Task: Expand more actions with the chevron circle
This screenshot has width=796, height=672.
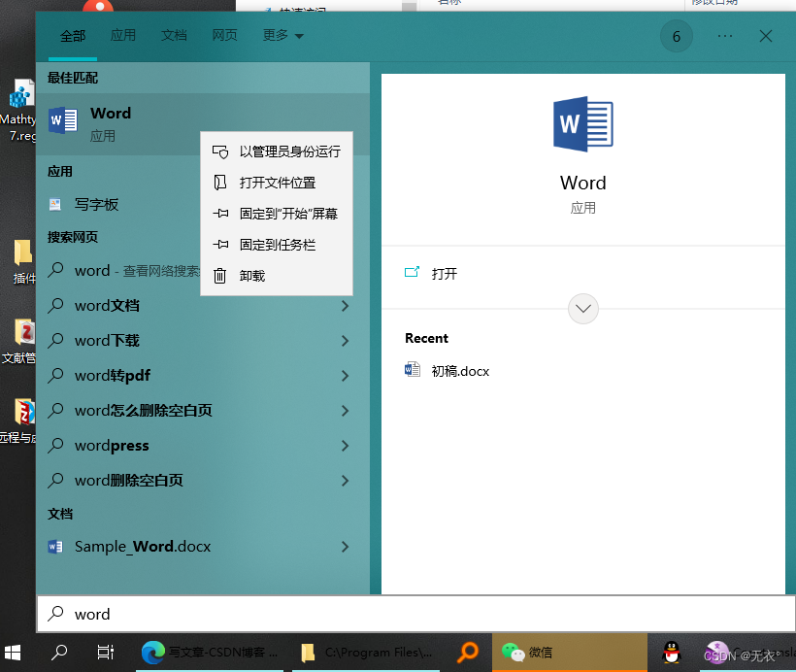Action: click(583, 309)
